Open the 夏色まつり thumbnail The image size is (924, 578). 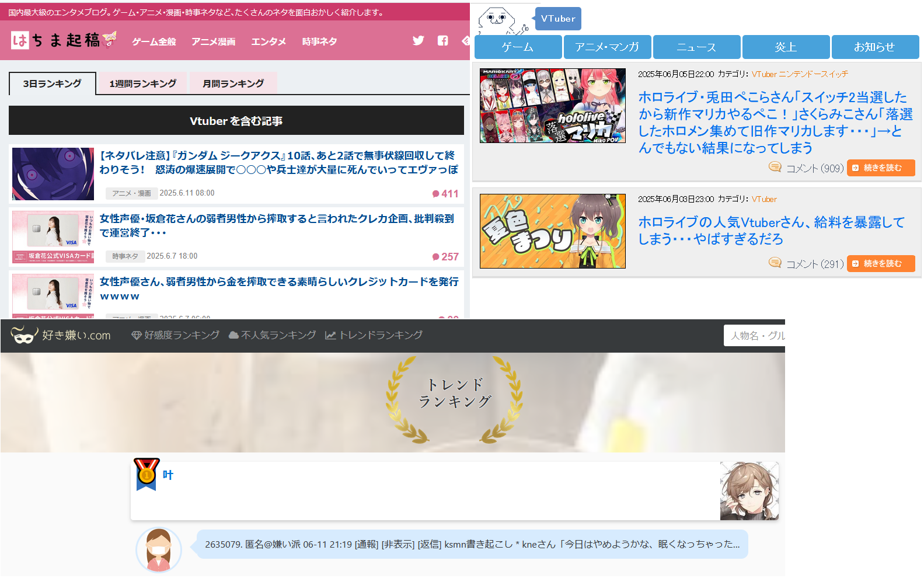(x=553, y=231)
